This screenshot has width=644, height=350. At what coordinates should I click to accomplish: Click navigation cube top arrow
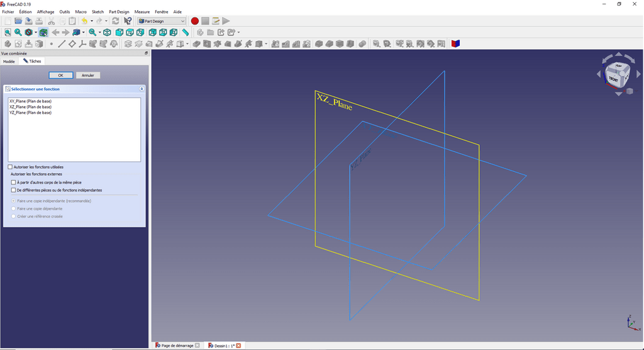pos(619,54)
